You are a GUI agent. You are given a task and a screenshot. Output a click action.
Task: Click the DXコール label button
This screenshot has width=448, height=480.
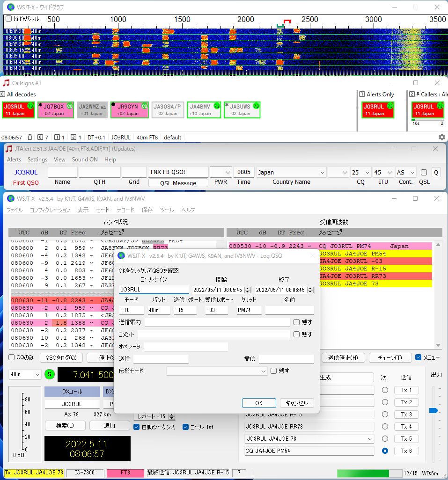[72, 392]
